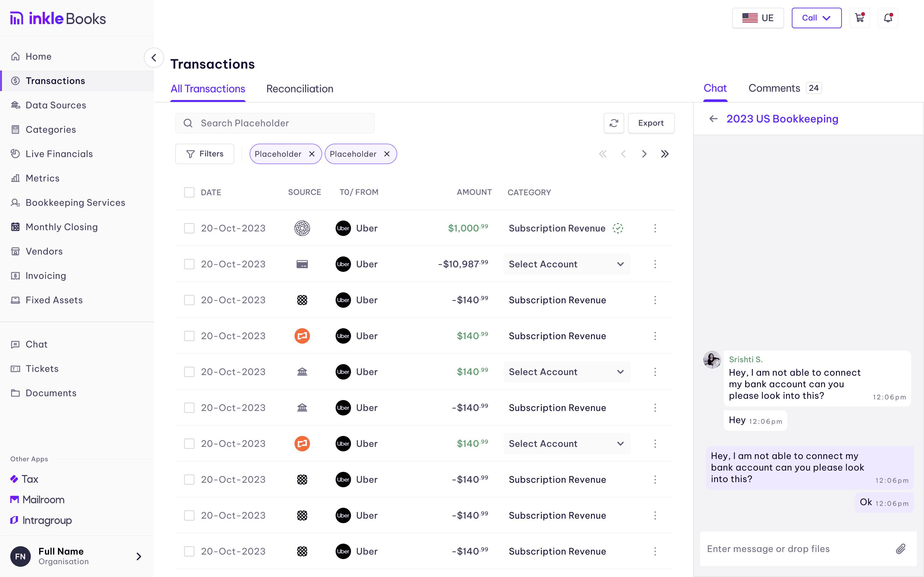This screenshot has height=577, width=924.
Task: Jump to last page of transactions
Action: pyautogui.click(x=665, y=154)
